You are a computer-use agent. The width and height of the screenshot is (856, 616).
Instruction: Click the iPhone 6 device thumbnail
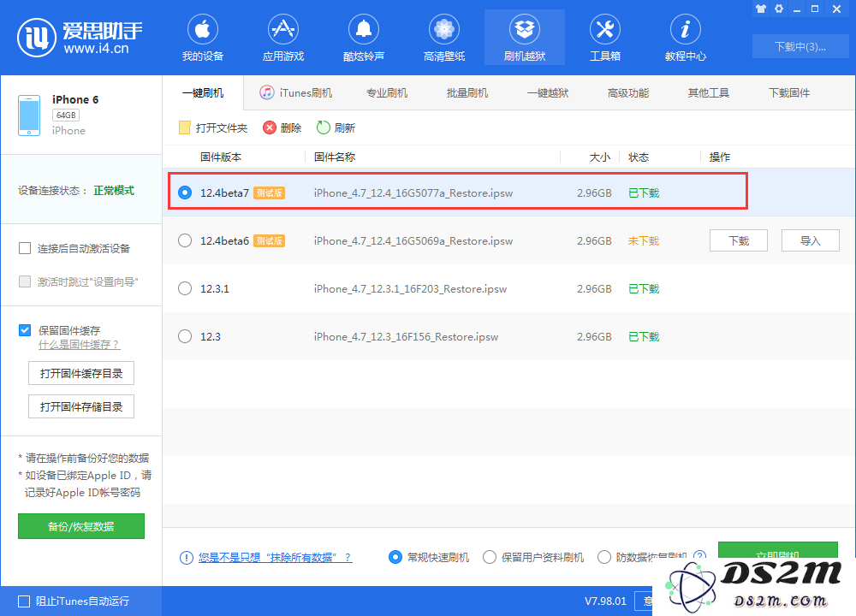click(29, 115)
